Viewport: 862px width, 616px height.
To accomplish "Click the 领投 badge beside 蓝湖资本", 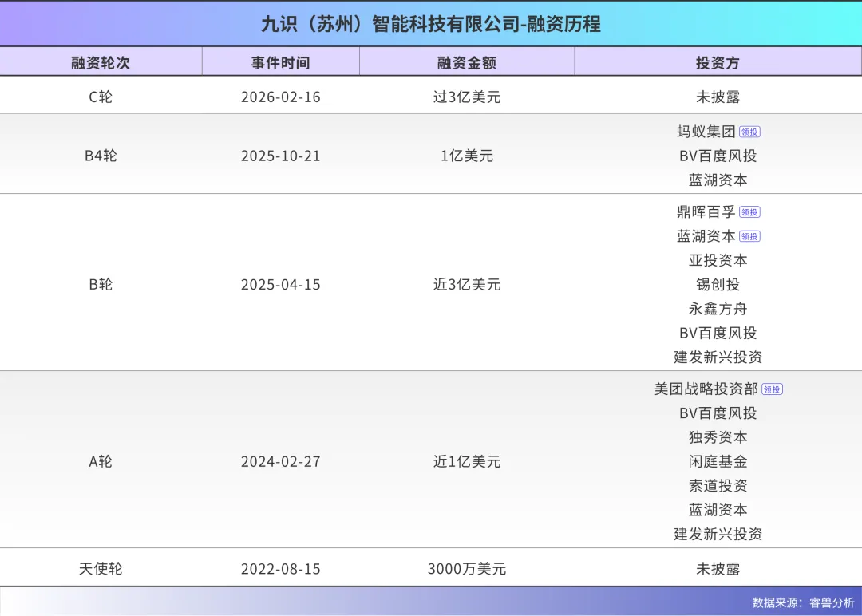I will click(749, 236).
